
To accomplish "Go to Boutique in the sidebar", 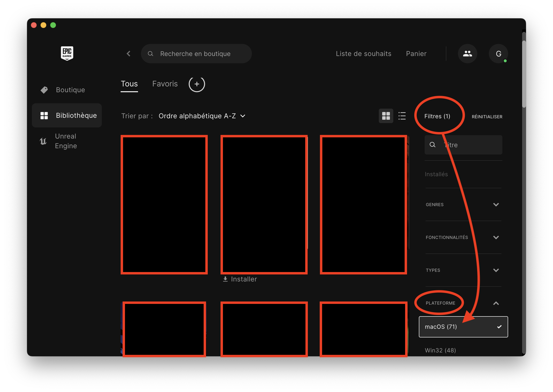I will 70,90.
